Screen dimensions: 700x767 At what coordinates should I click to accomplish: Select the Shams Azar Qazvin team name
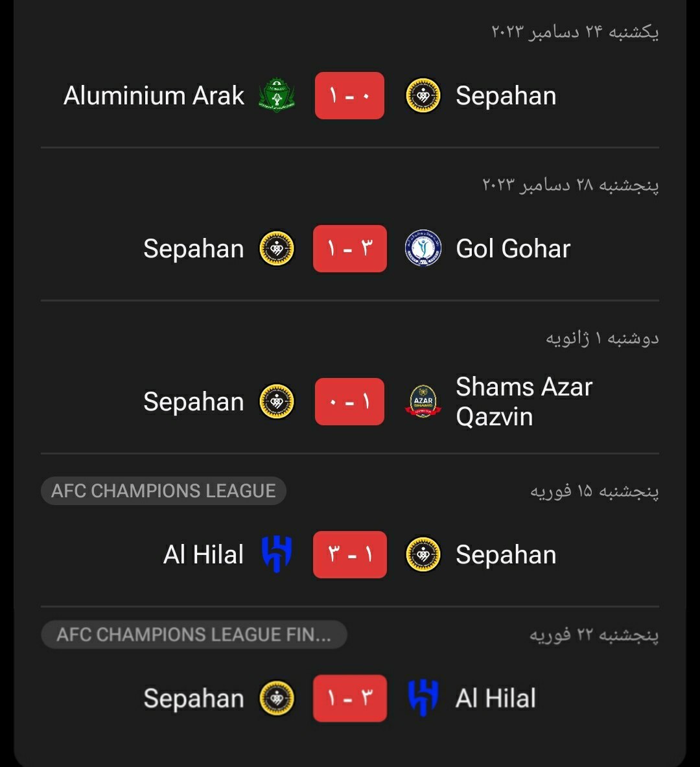click(524, 402)
